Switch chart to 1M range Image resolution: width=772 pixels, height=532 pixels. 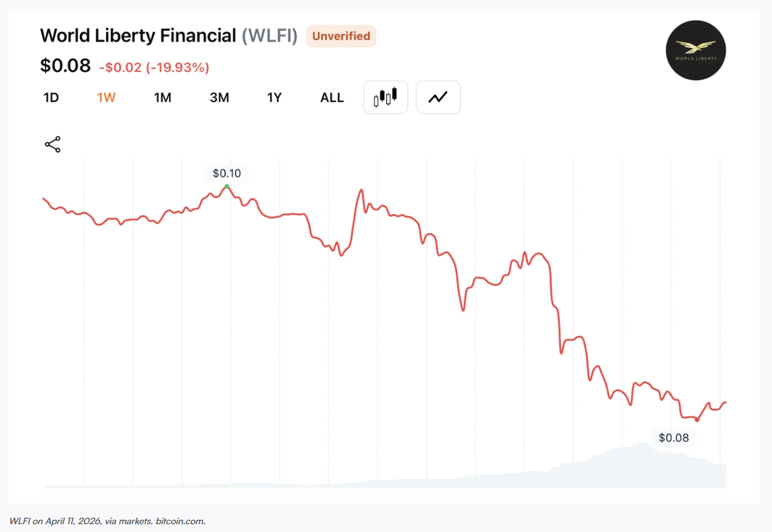point(163,98)
